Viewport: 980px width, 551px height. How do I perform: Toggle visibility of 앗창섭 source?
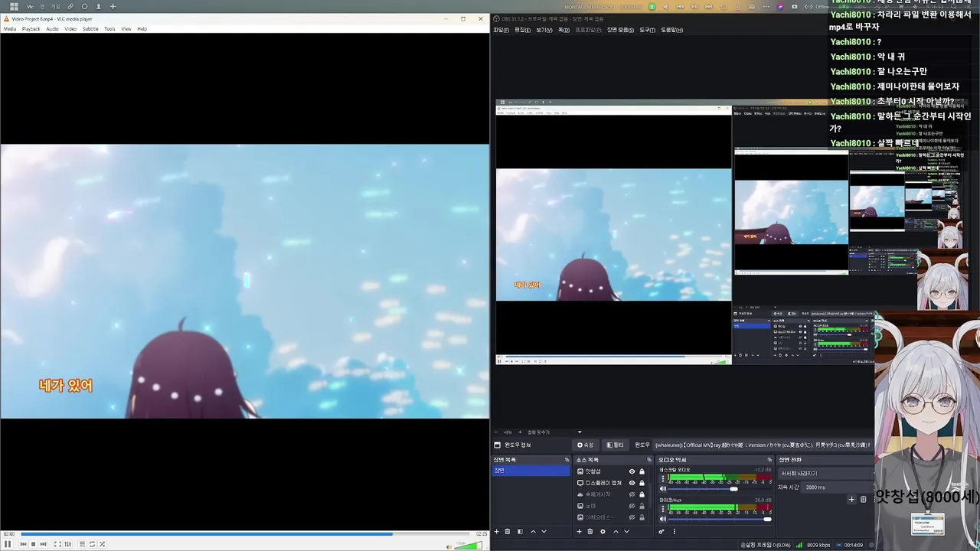pyautogui.click(x=632, y=471)
